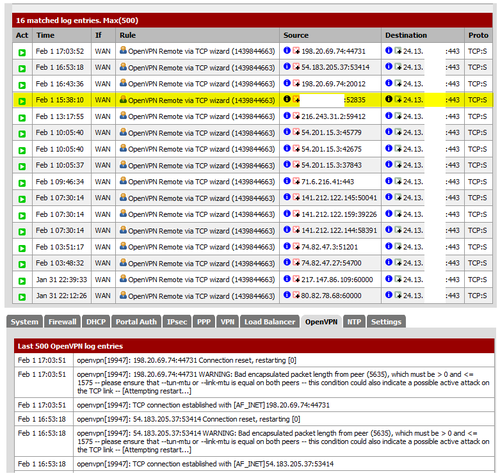Click green pass icon for Jan 31 22:12:26
Image resolution: width=500 pixels, height=476 pixels.
[22, 297]
